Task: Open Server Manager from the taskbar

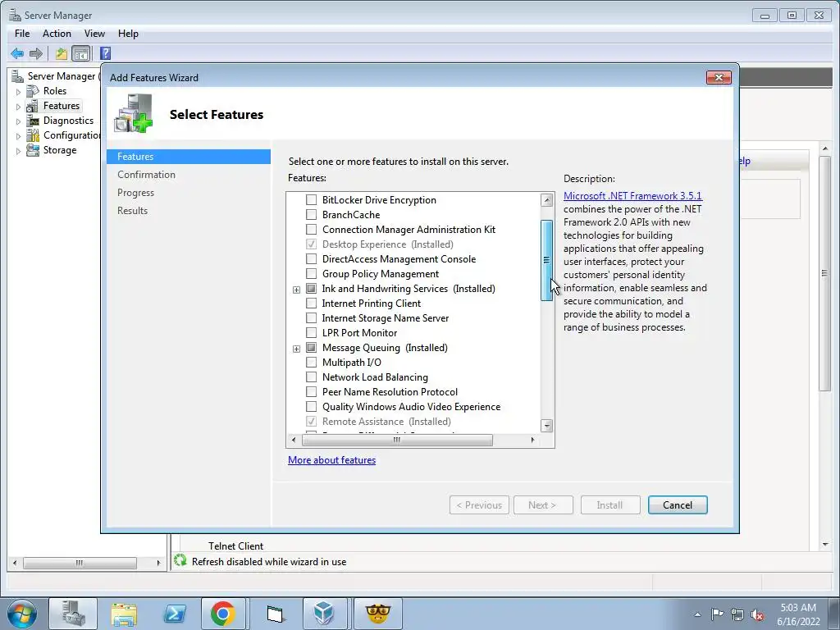Action: (73, 614)
